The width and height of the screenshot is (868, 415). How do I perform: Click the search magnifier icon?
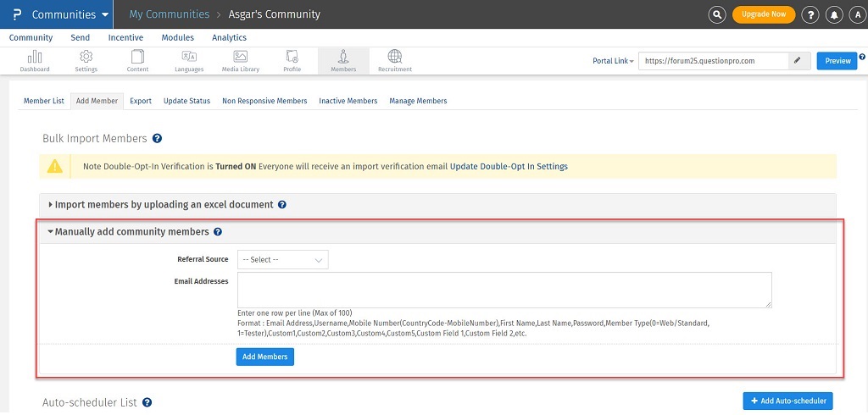717,14
